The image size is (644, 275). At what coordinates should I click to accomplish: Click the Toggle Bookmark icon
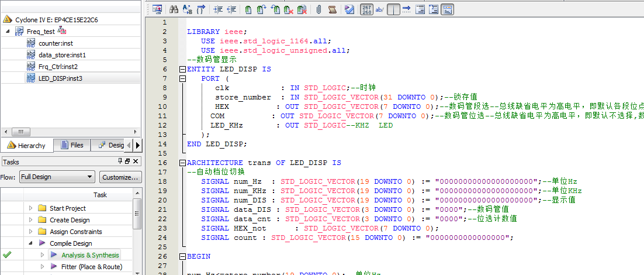click(248, 9)
